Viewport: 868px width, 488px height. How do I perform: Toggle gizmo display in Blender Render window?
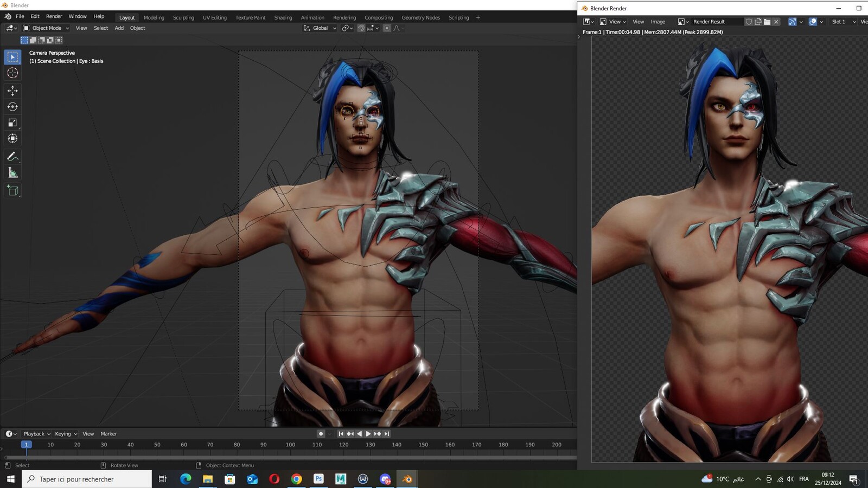[x=793, y=22]
